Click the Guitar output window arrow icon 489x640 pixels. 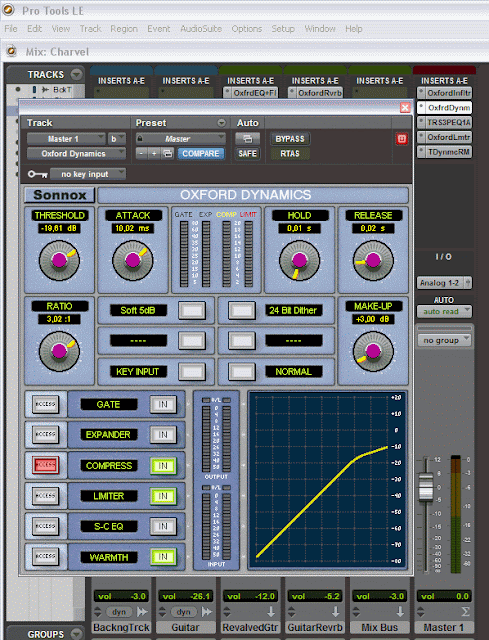pyautogui.click(x=207, y=611)
